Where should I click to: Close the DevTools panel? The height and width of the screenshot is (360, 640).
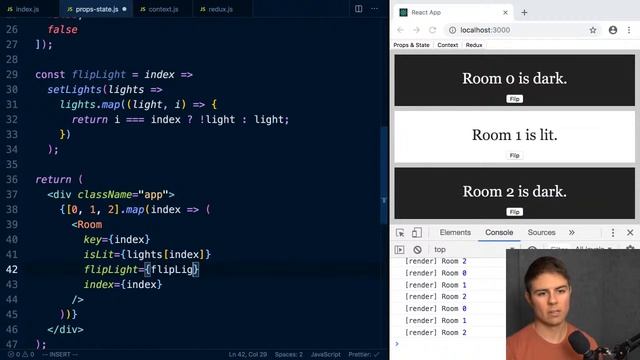630,232
